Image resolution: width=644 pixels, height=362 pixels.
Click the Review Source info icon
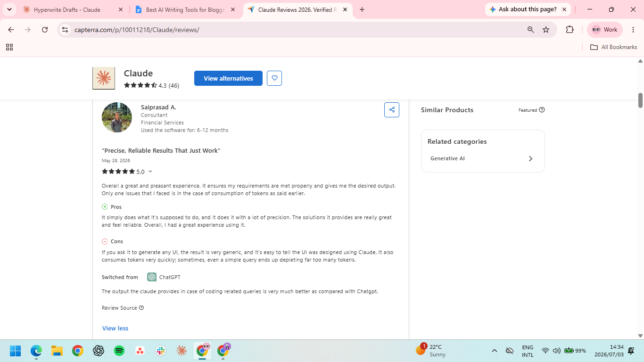click(x=141, y=308)
